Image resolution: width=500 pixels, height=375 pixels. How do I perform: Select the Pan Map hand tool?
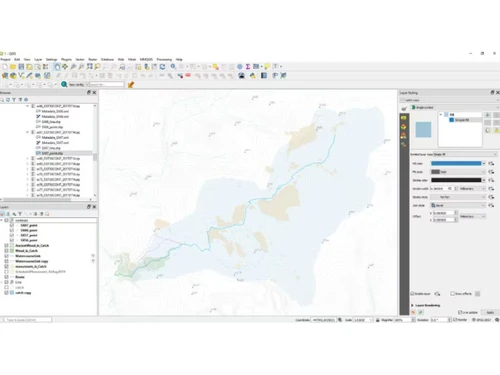click(57, 67)
